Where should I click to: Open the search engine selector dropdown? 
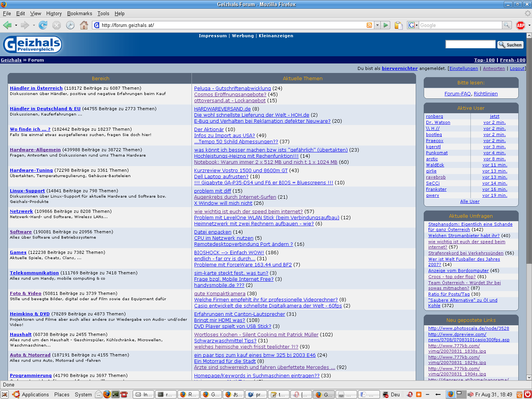(x=413, y=25)
